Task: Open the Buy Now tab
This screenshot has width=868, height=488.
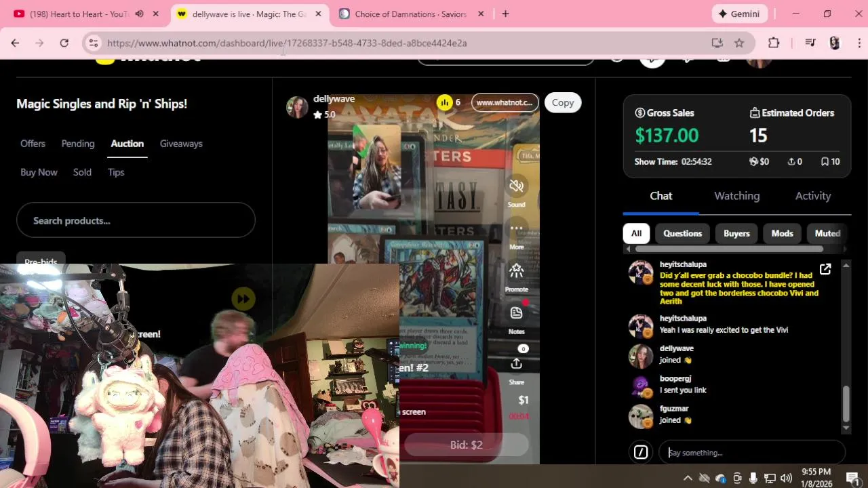Action: coord(39,172)
